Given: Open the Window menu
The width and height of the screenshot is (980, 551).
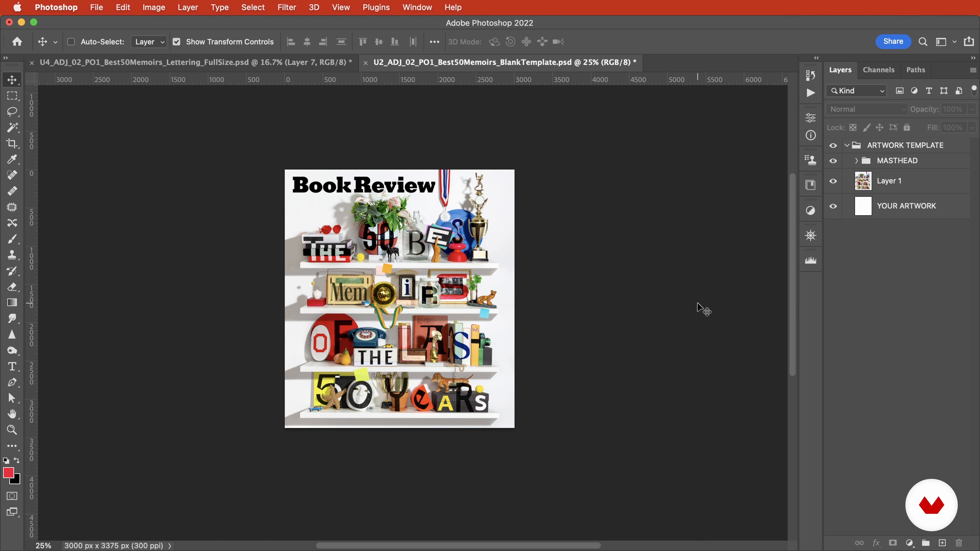Looking at the screenshot, I should 417,7.
